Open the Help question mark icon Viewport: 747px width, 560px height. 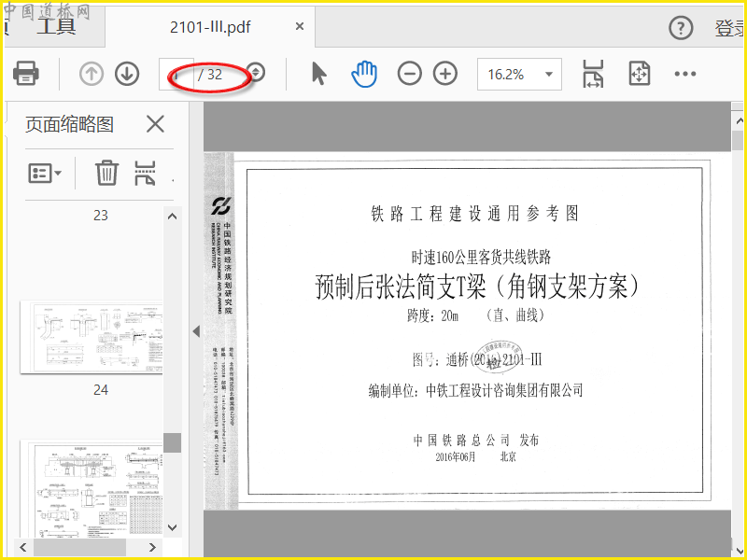[x=681, y=28]
